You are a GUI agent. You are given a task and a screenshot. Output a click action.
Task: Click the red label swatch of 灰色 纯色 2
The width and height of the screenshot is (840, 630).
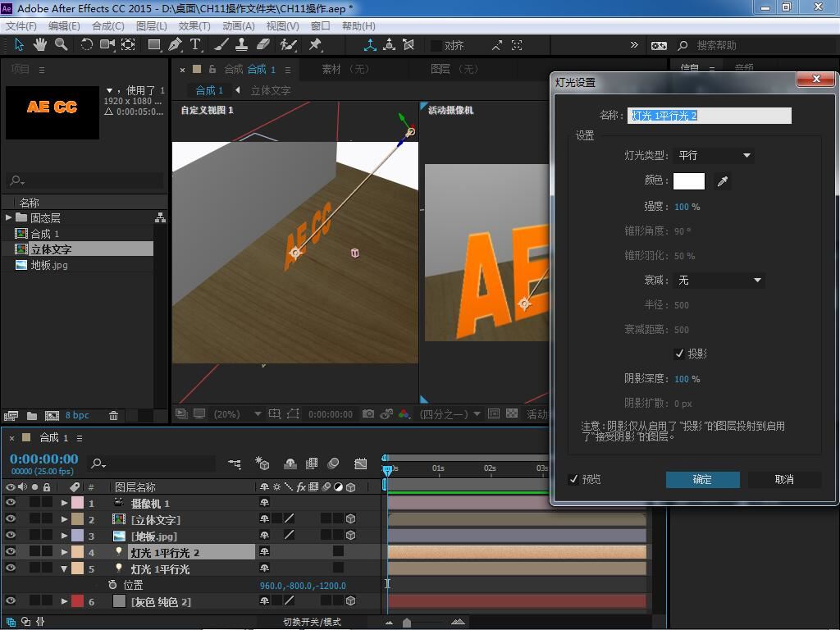click(78, 601)
